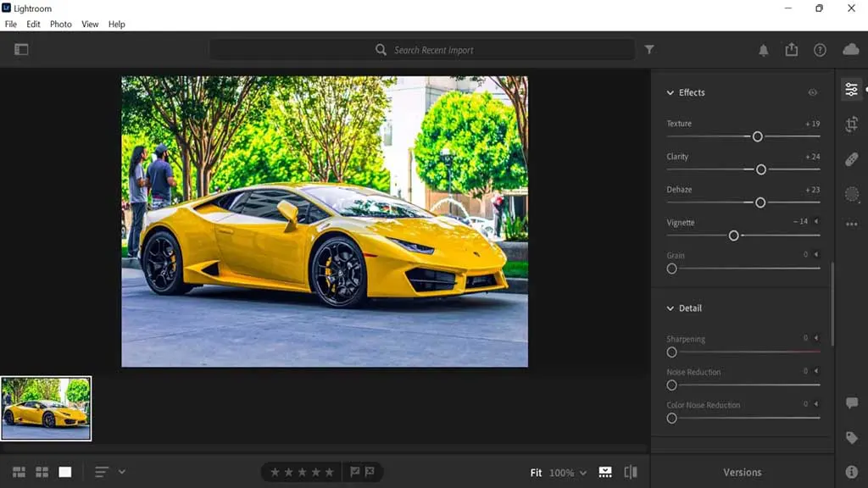Image resolution: width=868 pixels, height=488 pixels.
Task: Click the Vignette value -14
Action: [800, 221]
